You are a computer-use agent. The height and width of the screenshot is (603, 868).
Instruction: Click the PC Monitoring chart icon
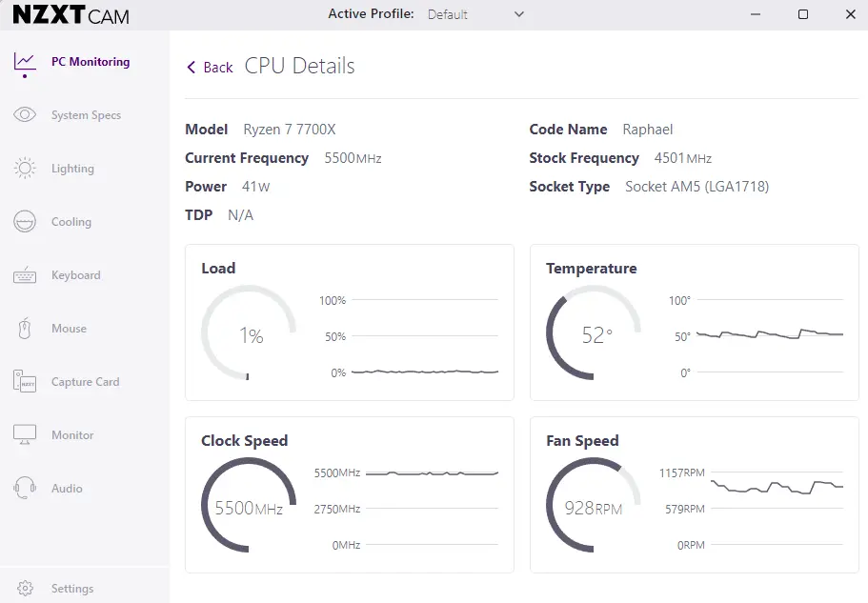pos(25,61)
